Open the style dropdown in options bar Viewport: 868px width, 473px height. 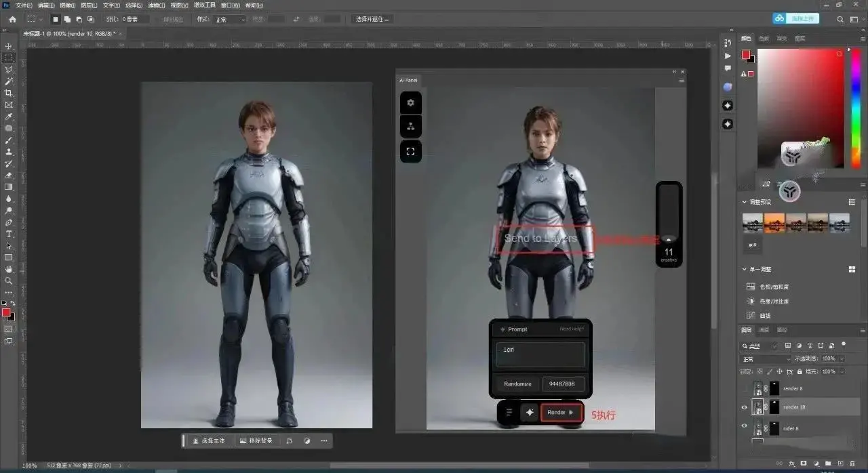point(230,20)
